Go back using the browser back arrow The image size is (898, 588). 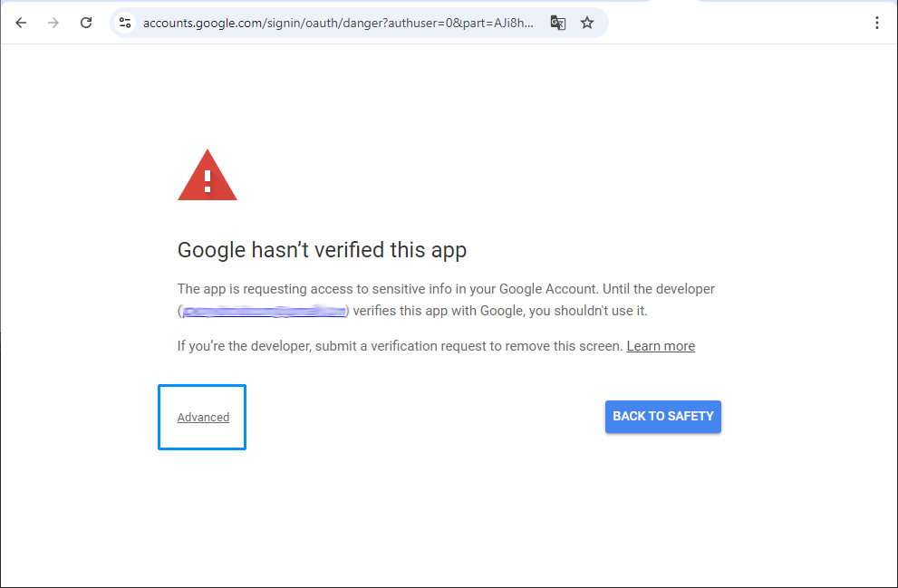click(21, 23)
